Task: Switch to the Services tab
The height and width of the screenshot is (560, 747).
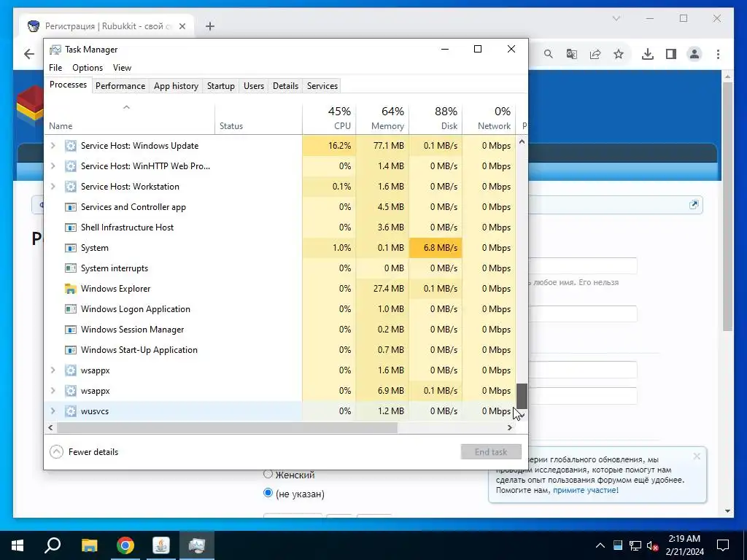Action: (x=322, y=86)
